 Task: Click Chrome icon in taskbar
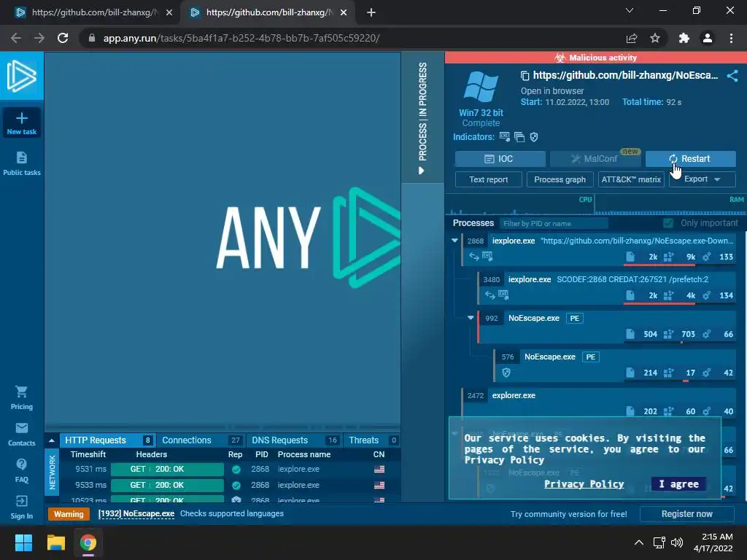(88, 542)
